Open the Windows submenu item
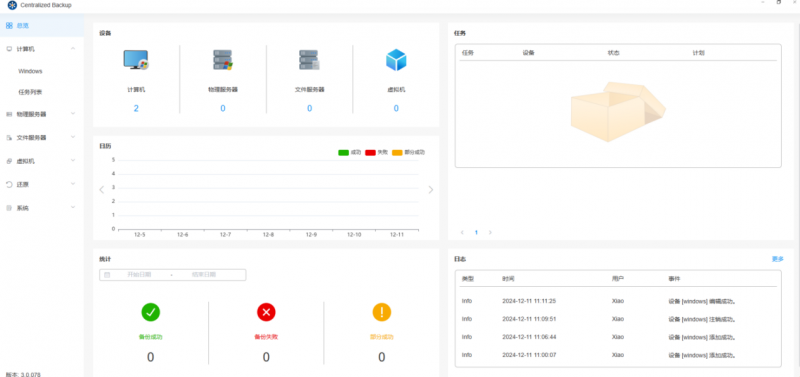This screenshot has height=377, width=800. pos(30,71)
